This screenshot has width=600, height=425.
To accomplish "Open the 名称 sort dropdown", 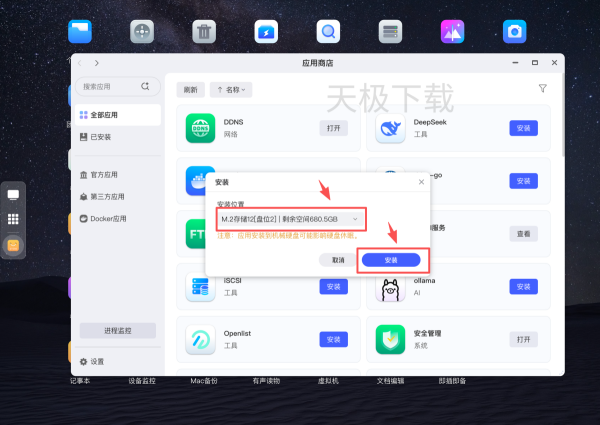I will coord(231,89).
